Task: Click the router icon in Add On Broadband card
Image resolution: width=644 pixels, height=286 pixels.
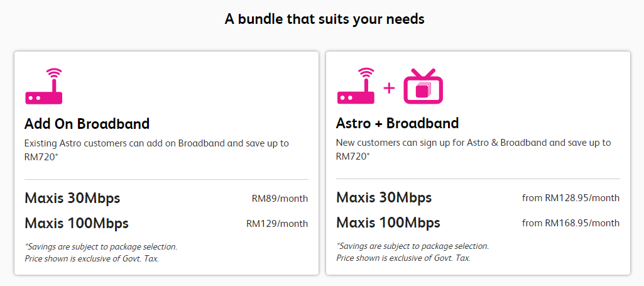Action: (x=44, y=87)
